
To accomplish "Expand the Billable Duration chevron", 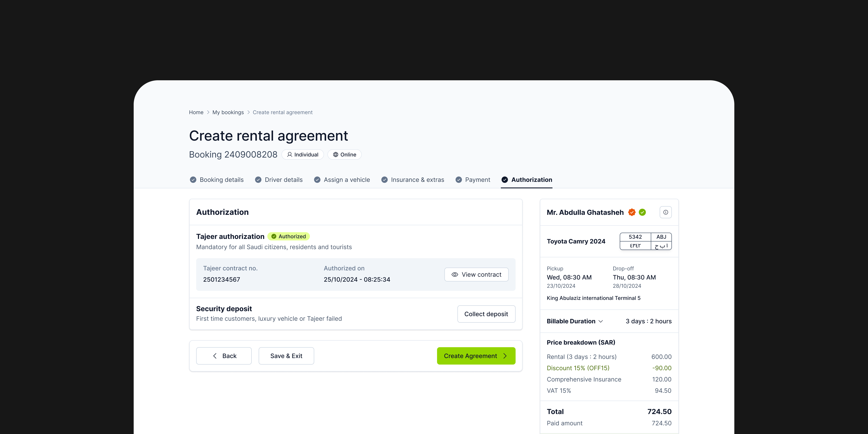I will click(x=600, y=321).
